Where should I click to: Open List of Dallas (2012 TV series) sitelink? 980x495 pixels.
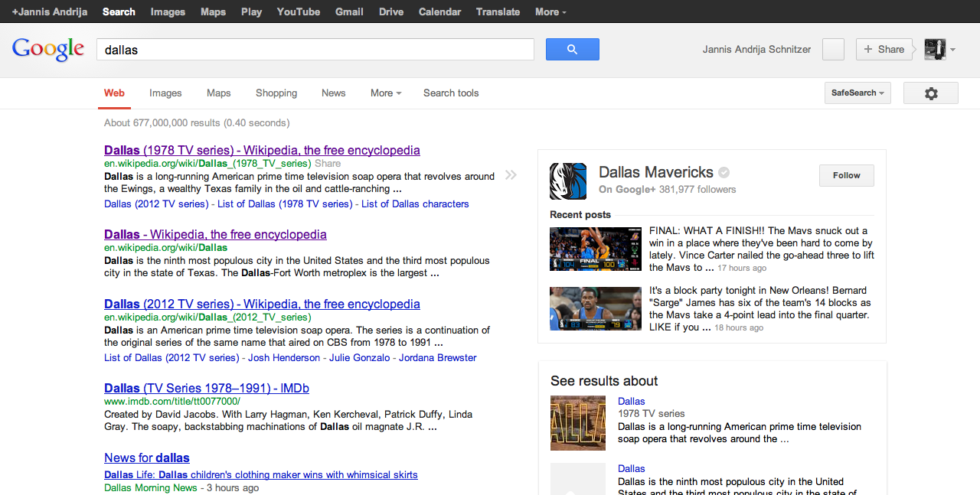tap(171, 357)
